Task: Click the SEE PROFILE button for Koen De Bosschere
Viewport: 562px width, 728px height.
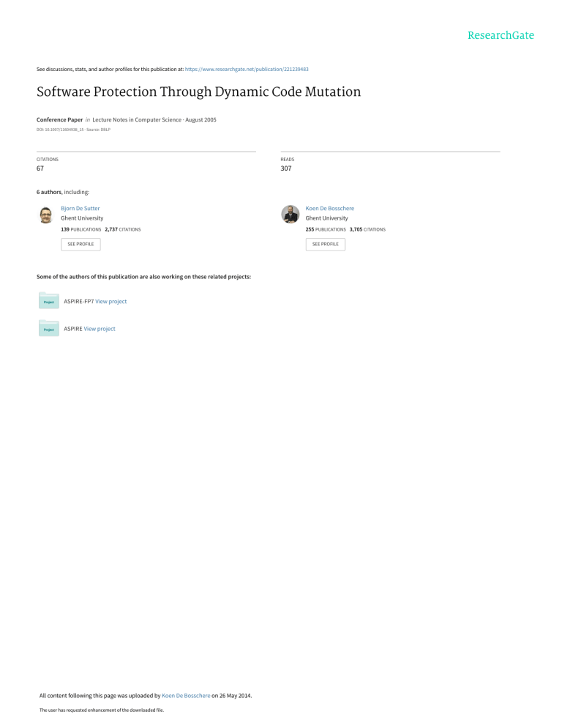Action: pyautogui.click(x=325, y=244)
